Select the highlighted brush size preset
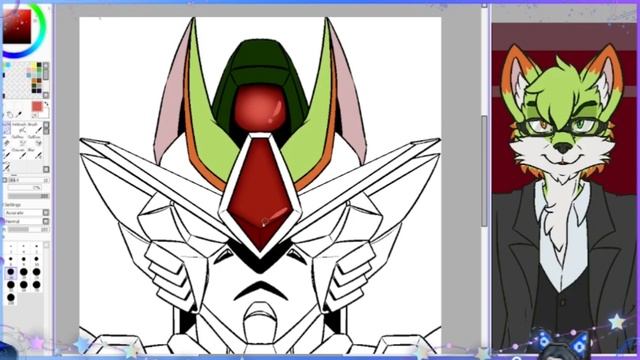 (x=11, y=272)
